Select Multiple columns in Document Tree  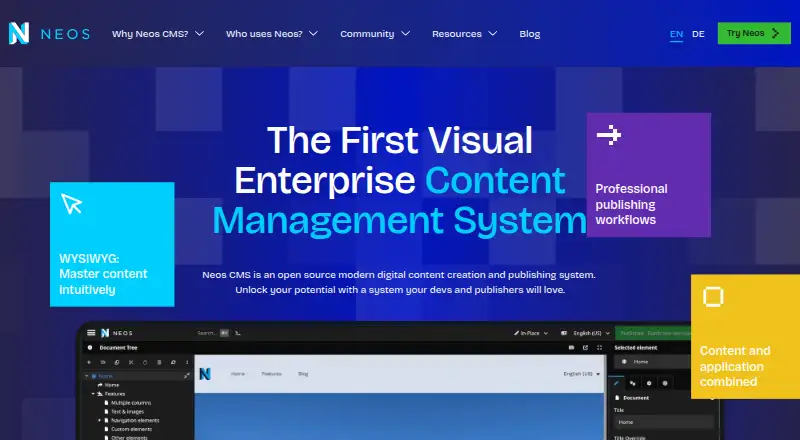131,403
